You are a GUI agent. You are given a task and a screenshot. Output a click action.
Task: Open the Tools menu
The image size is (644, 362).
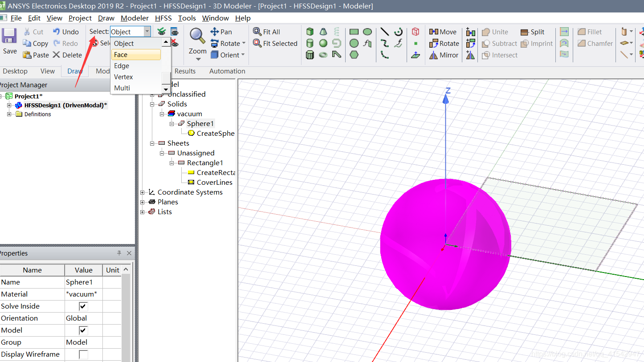(x=187, y=18)
